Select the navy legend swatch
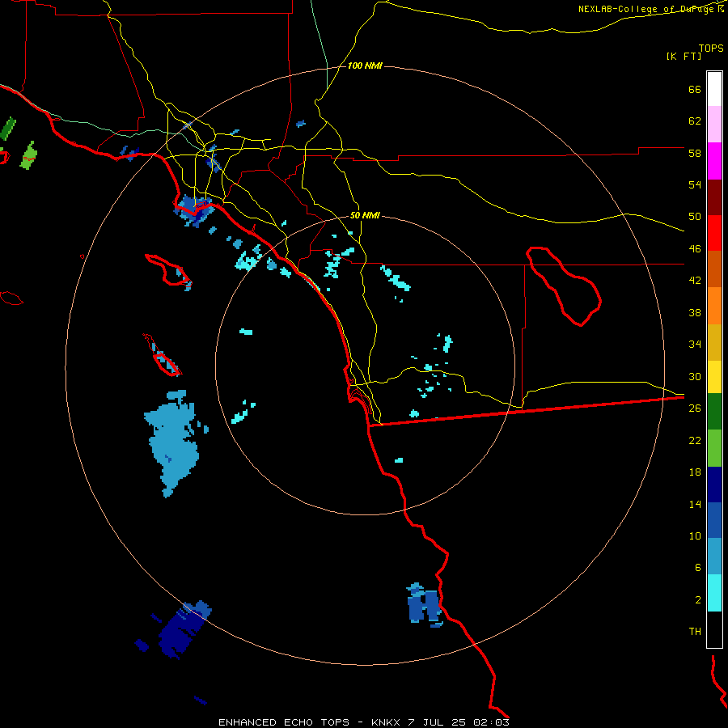 click(x=714, y=485)
